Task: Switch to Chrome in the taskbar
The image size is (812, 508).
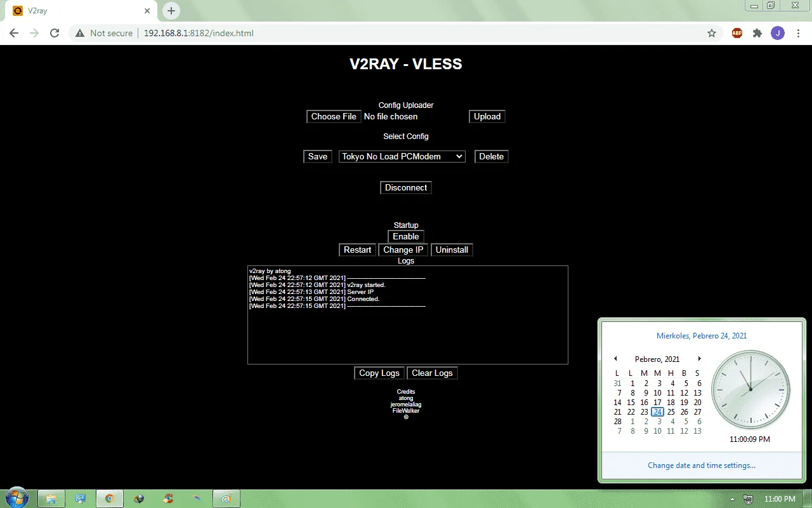Action: pyautogui.click(x=110, y=498)
